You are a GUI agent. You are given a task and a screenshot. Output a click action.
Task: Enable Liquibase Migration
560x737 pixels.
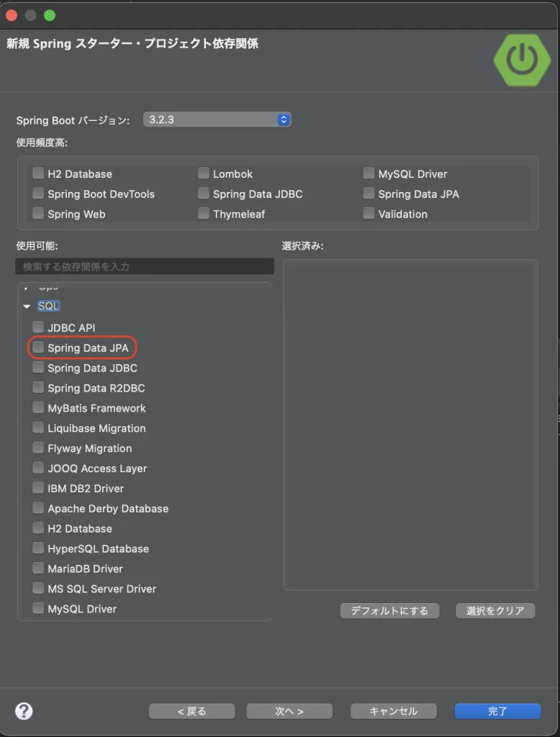38,428
